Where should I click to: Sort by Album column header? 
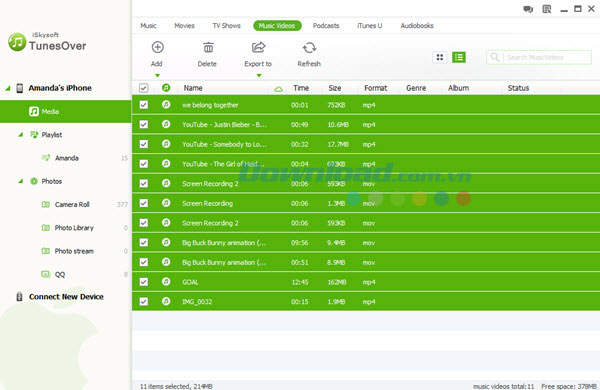click(459, 88)
